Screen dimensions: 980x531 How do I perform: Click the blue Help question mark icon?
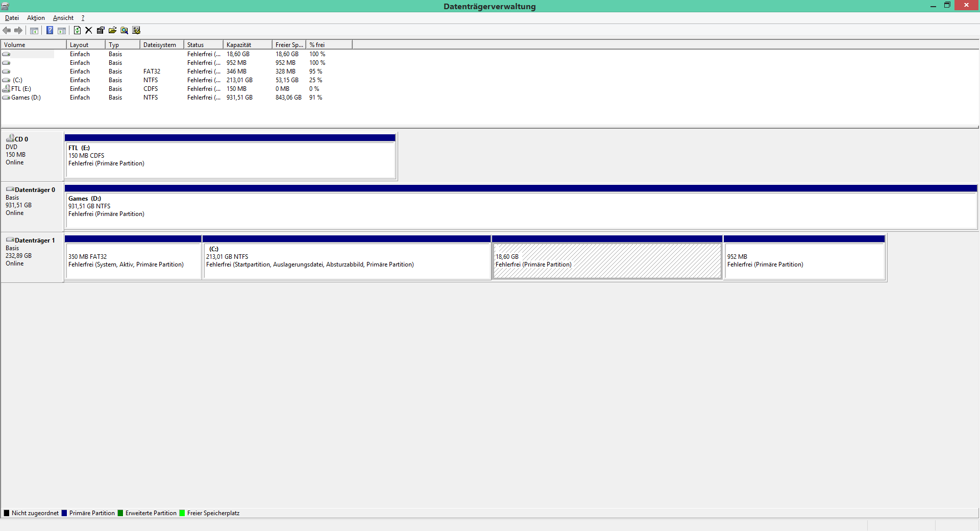point(50,31)
